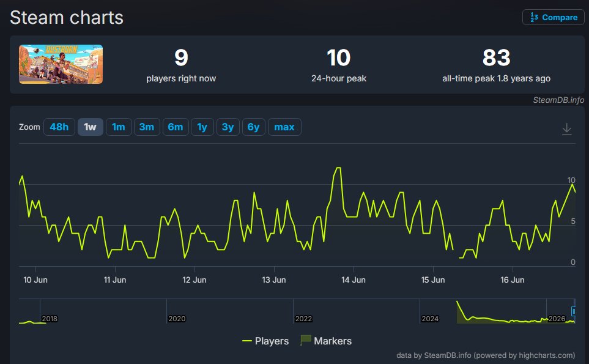Select the 48h zoom range

(x=59, y=127)
